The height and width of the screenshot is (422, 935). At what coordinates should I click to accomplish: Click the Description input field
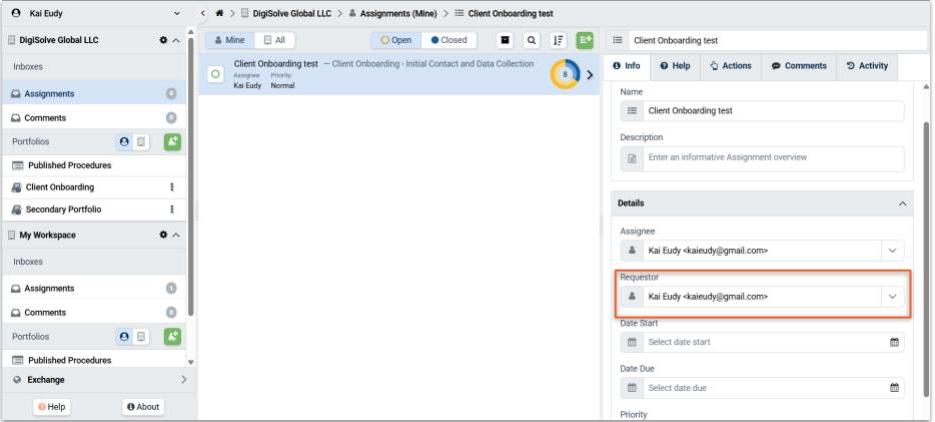coord(773,159)
